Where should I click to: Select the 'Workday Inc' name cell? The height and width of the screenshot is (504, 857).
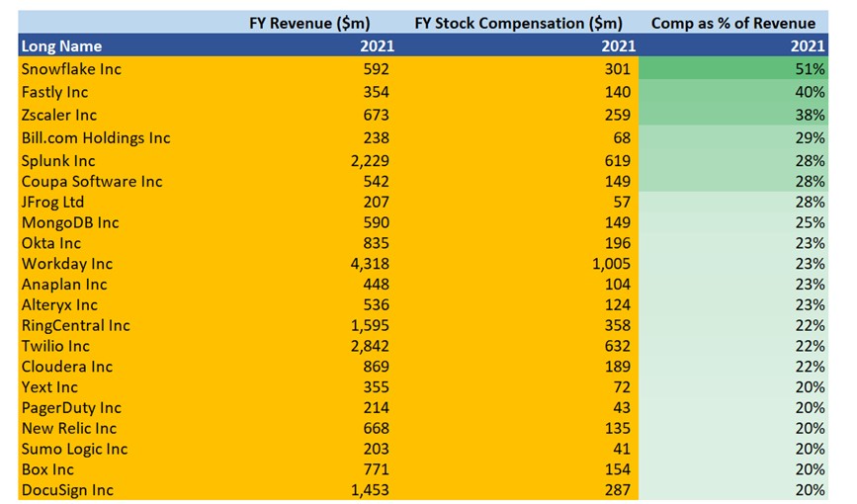pyautogui.click(x=66, y=264)
